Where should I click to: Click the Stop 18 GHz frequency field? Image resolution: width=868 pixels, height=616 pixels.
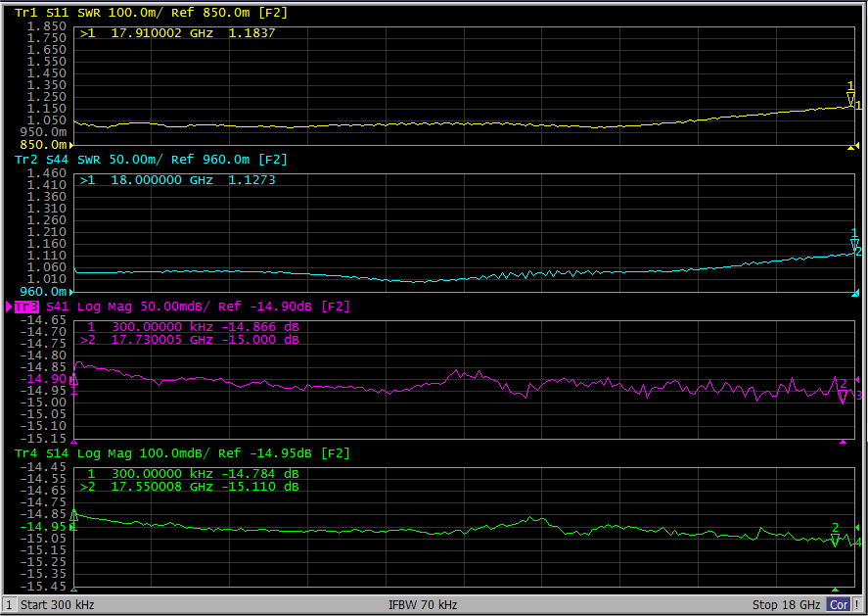tap(786, 605)
